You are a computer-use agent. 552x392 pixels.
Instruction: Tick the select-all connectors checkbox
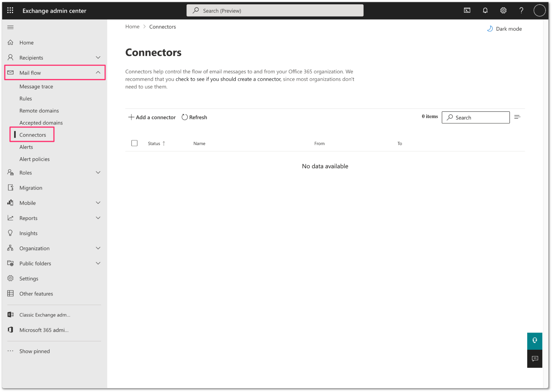(x=134, y=143)
